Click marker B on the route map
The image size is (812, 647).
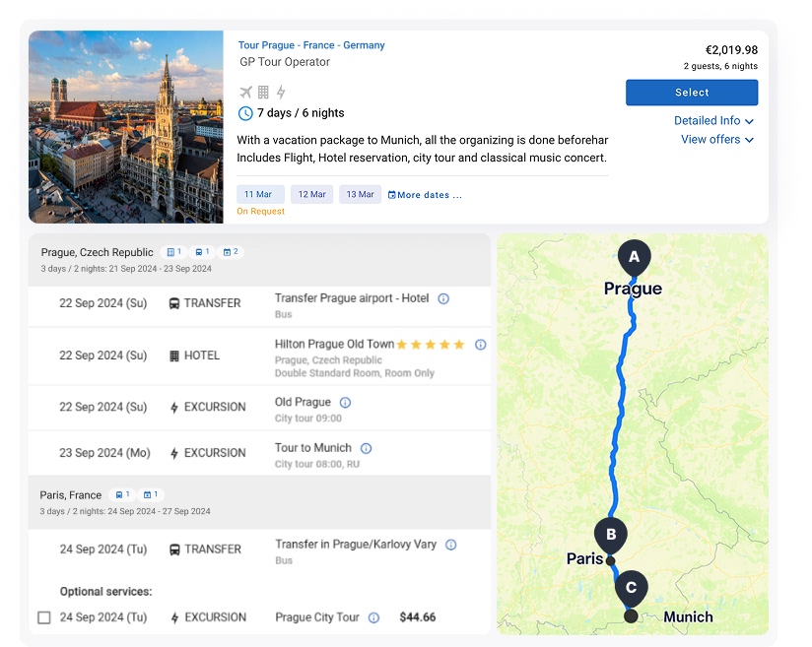click(x=610, y=536)
